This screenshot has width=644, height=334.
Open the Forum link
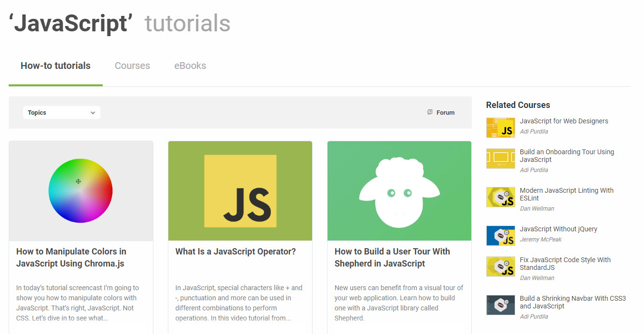[445, 113]
